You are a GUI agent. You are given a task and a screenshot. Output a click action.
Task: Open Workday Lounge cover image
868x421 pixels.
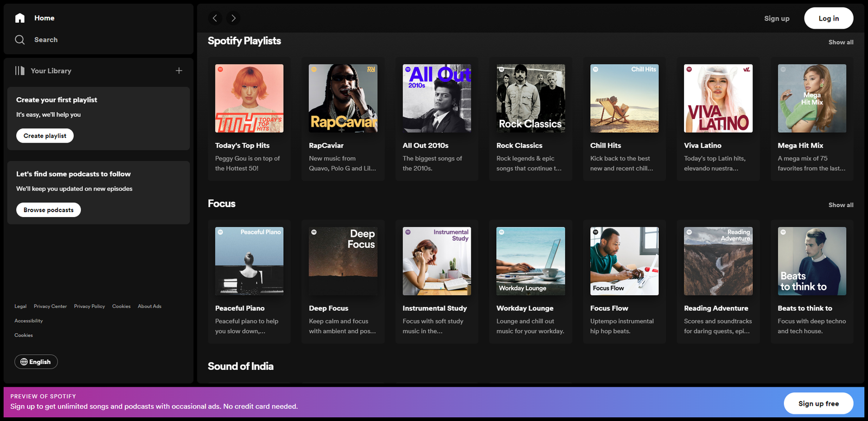[531, 261]
